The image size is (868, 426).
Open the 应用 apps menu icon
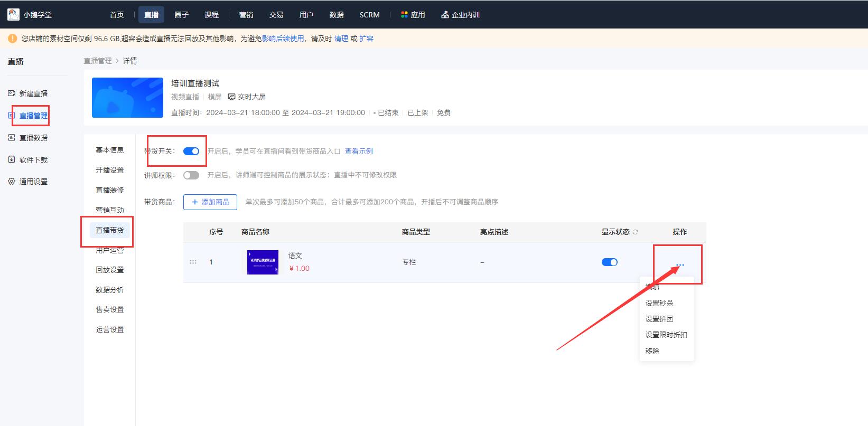(x=404, y=15)
